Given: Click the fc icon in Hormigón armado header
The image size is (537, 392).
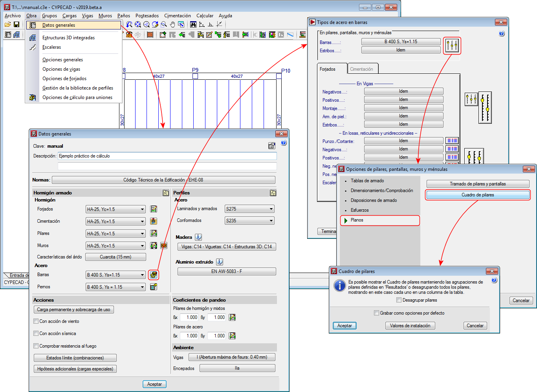Looking at the screenshot, I should tap(166, 193).
